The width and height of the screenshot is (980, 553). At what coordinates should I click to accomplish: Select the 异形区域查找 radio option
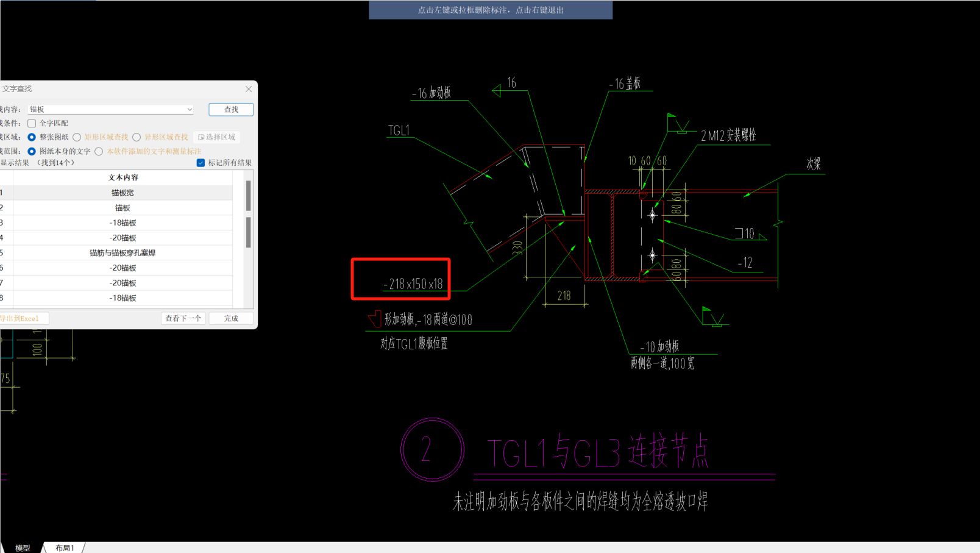pos(137,137)
